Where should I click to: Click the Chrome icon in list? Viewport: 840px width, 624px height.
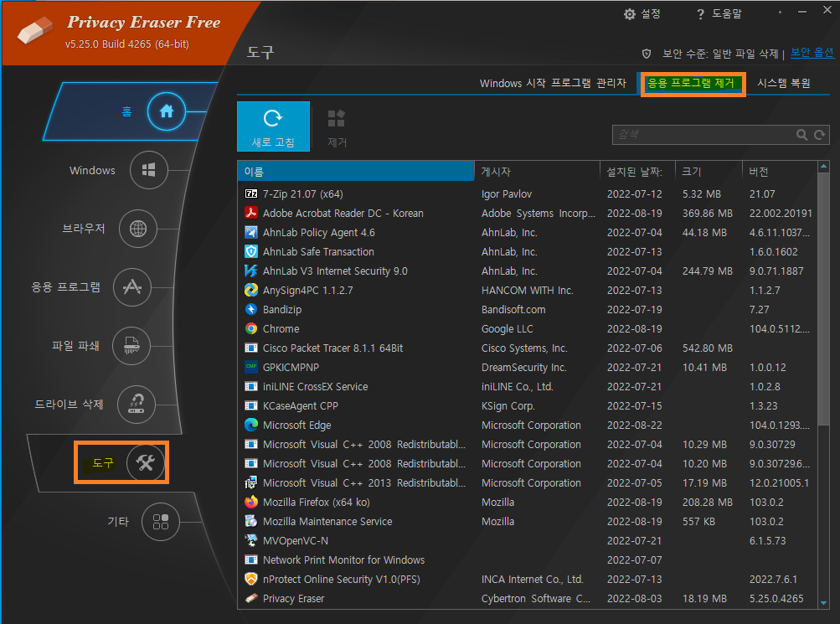[x=250, y=329]
